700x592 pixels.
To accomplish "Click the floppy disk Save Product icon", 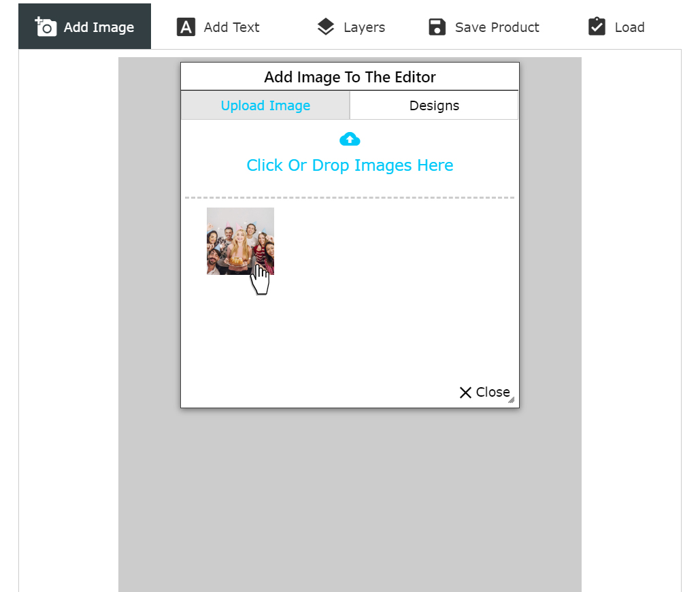I will point(436,26).
